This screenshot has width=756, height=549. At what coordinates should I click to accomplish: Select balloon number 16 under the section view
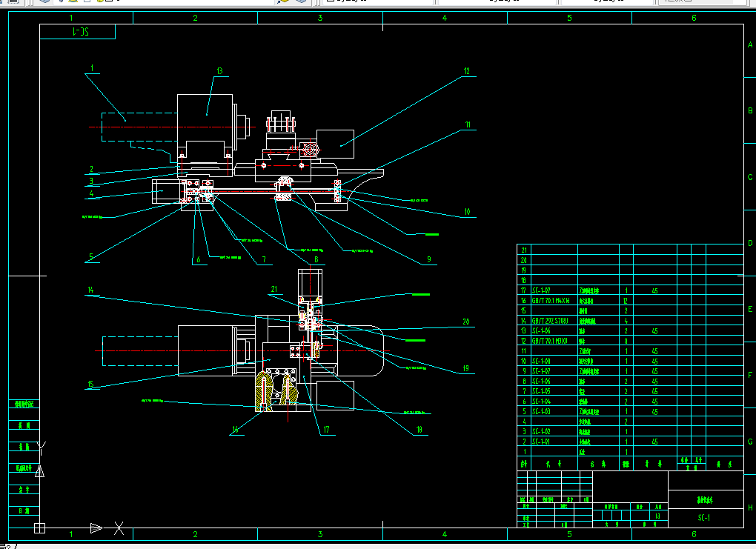click(x=235, y=430)
